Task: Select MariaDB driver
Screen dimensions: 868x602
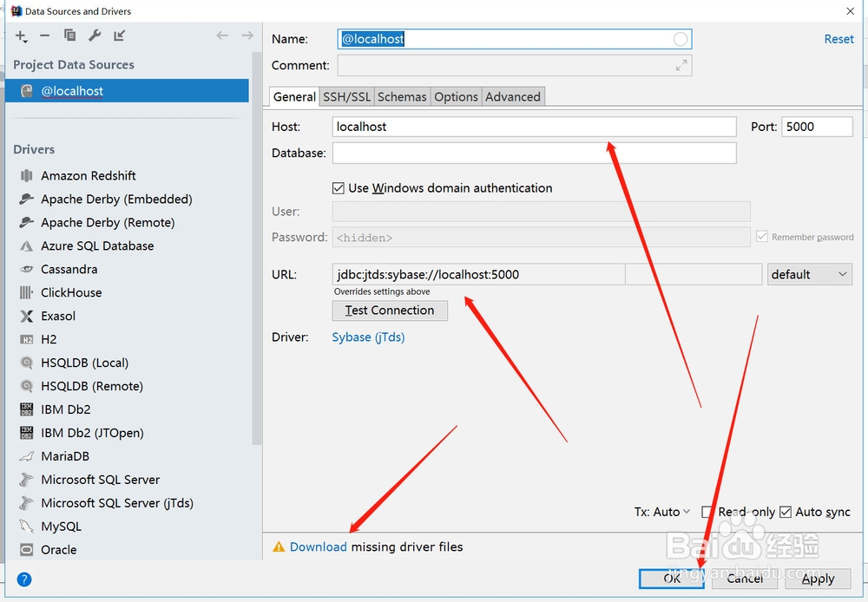Action: [x=65, y=456]
